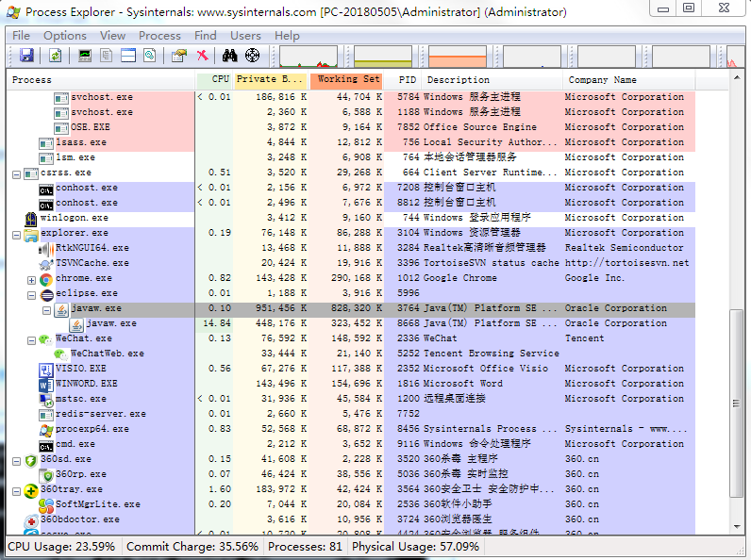Click the Processes: 81 status field

tap(305, 547)
